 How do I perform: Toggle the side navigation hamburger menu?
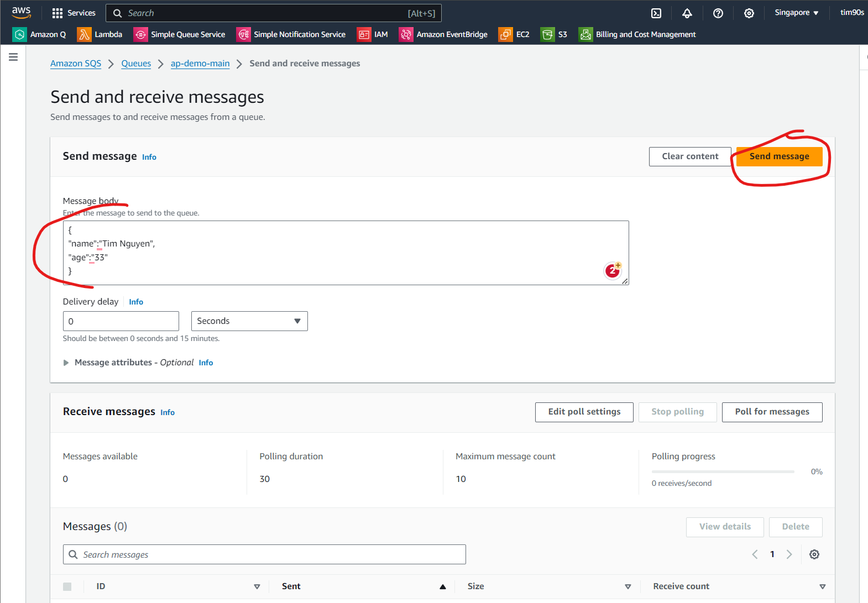(13, 57)
